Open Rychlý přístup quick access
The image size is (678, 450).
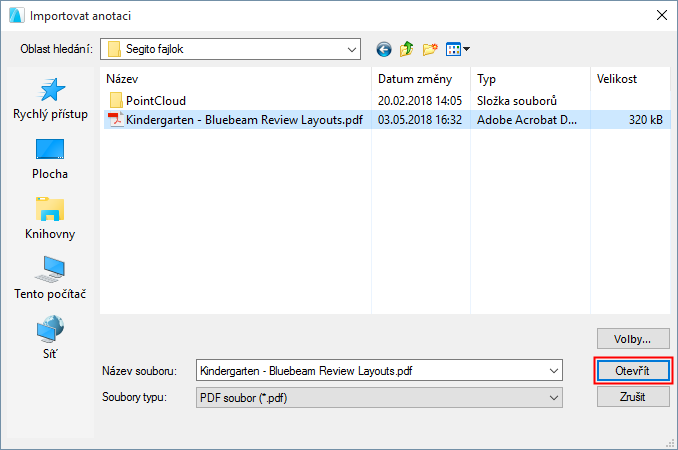(x=50, y=99)
